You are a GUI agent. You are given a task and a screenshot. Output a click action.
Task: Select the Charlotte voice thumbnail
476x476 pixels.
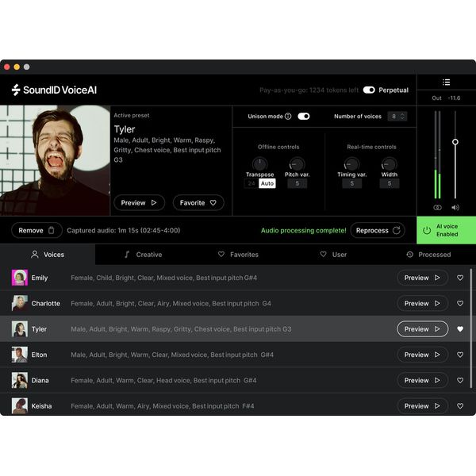tap(20, 303)
